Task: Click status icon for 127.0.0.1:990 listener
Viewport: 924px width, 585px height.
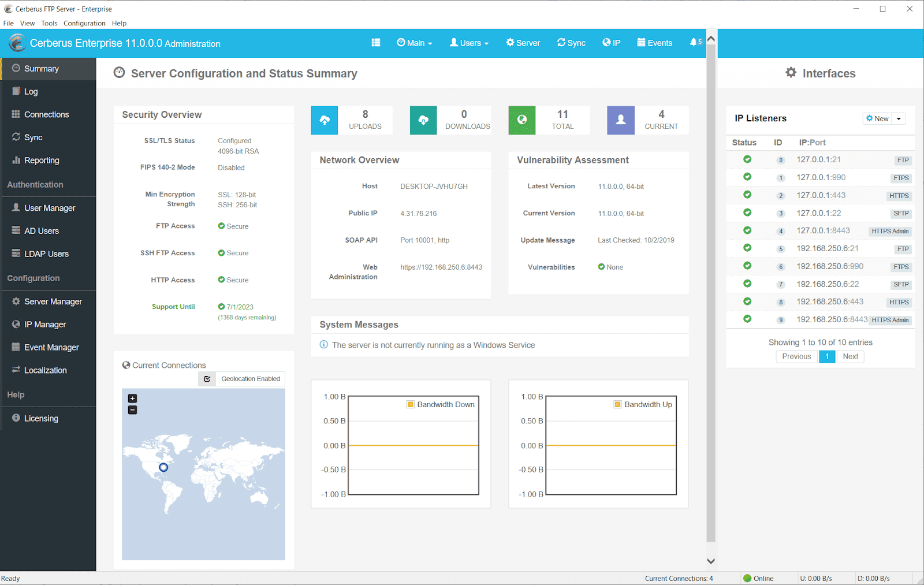Action: coord(747,177)
